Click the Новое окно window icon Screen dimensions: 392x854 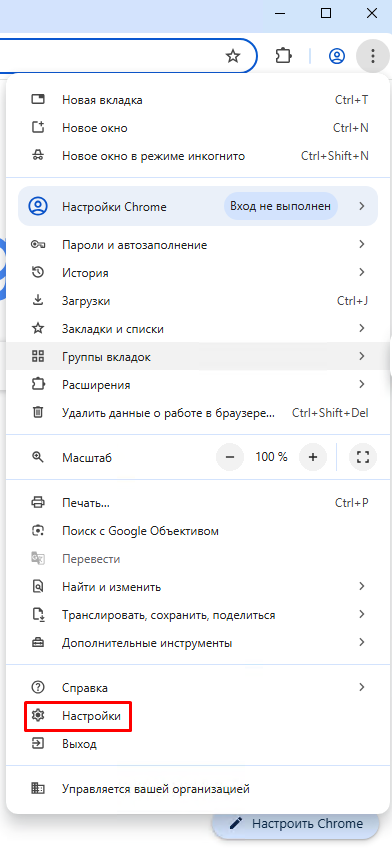[38, 128]
